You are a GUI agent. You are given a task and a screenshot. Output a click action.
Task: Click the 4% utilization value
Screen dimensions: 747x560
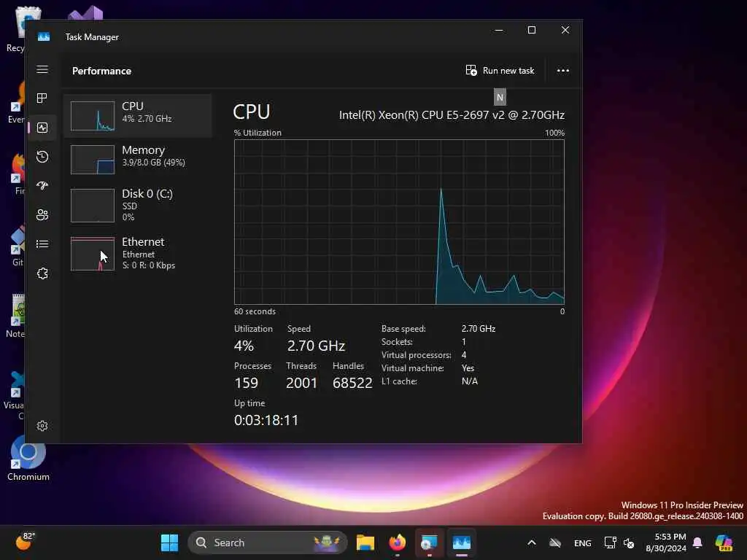click(x=244, y=346)
